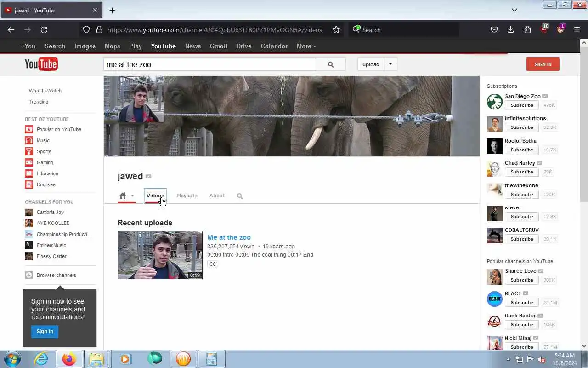Screen dimensions: 588x368
Task: Open What to Watch link
Action: click(45, 91)
